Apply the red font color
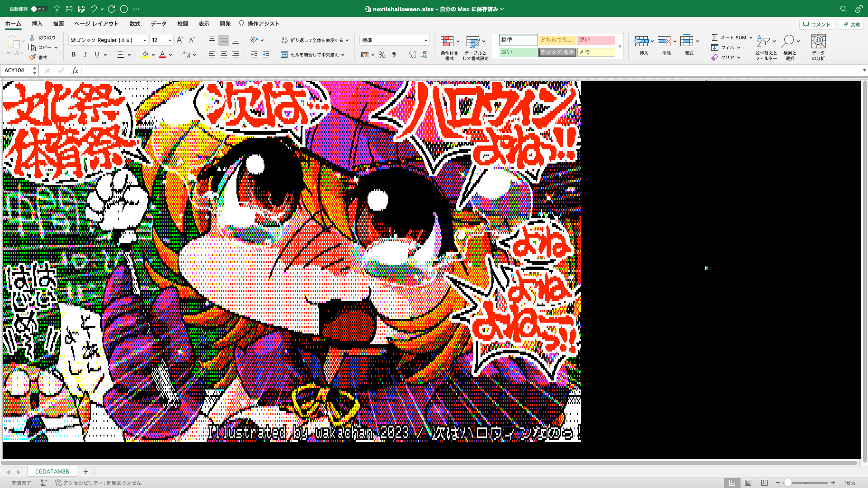 coord(162,55)
